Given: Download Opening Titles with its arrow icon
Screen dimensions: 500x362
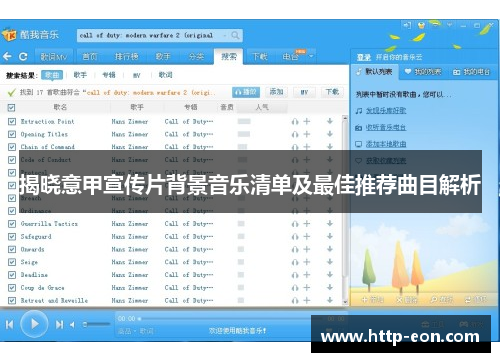Looking at the screenshot, I should [330, 134].
